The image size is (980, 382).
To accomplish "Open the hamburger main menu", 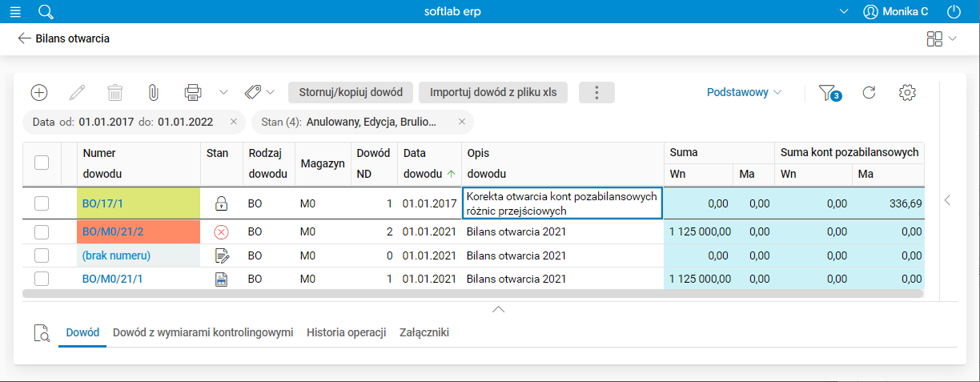I will [16, 12].
